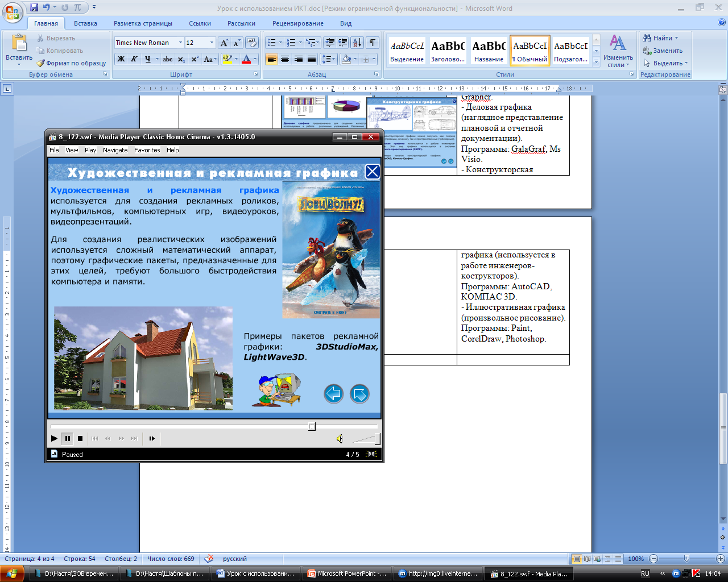Viewport: 728px width, 582px height.
Task: Expand the Font group dialog launcher
Action: 256,74
